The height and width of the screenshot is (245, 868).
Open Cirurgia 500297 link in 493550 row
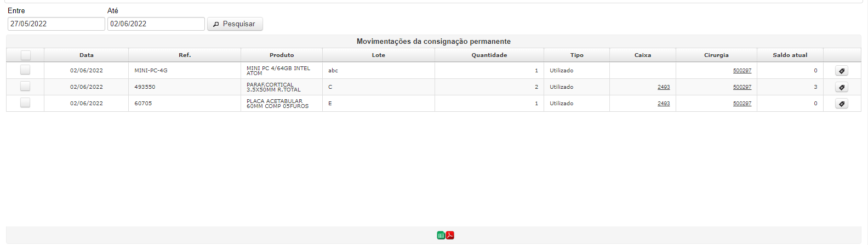742,87
